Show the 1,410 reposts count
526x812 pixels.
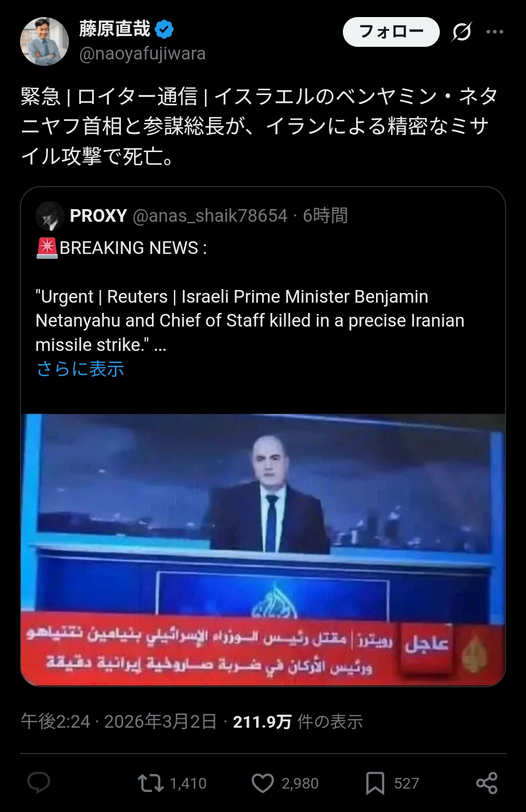188,783
